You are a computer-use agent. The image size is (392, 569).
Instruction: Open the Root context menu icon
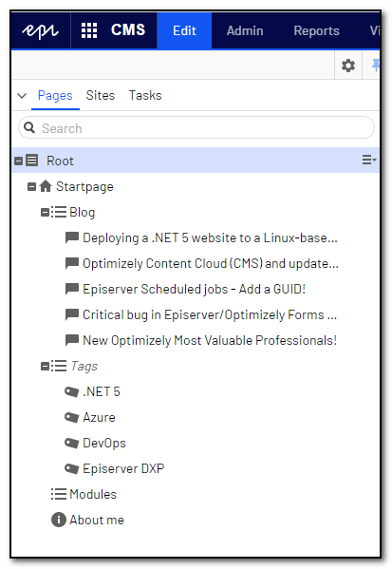369,160
